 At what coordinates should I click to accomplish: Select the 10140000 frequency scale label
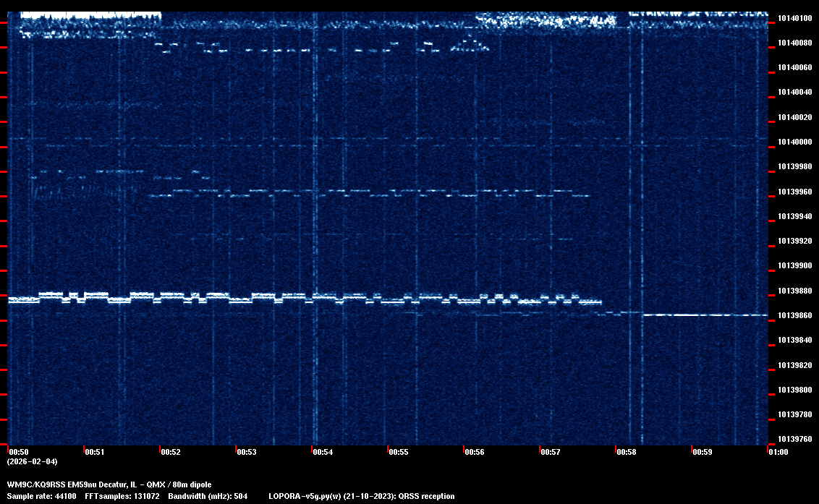795,142
